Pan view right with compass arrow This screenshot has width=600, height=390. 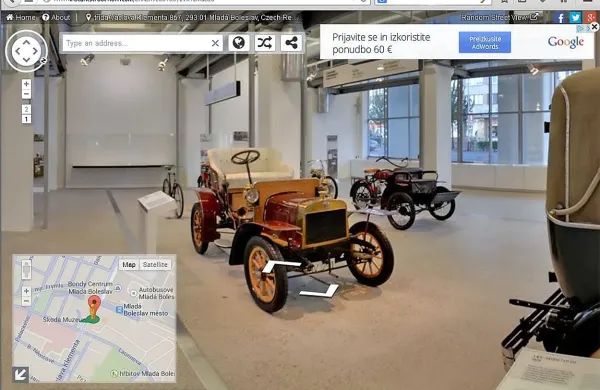(x=35, y=51)
